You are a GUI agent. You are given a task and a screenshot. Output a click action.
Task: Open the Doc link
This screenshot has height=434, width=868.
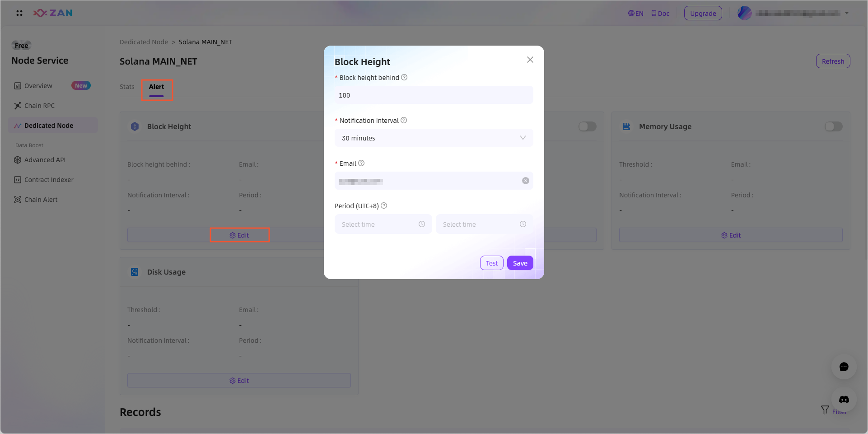(x=660, y=14)
